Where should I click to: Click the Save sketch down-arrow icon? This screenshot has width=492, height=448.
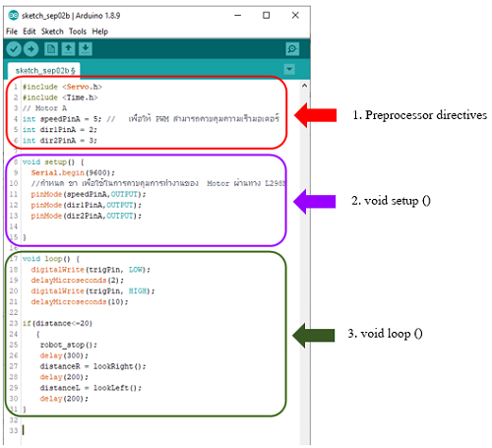86,49
